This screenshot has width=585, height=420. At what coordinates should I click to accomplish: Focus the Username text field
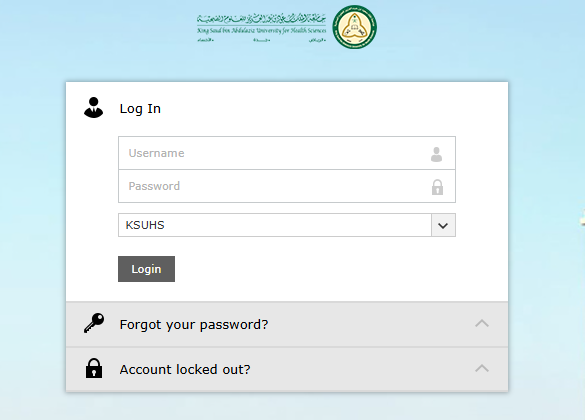287,153
